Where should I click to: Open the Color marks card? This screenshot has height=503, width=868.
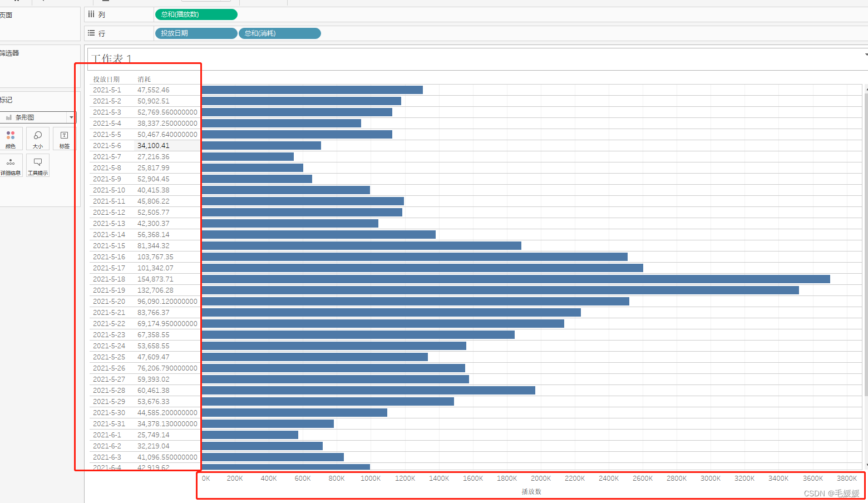pos(11,139)
